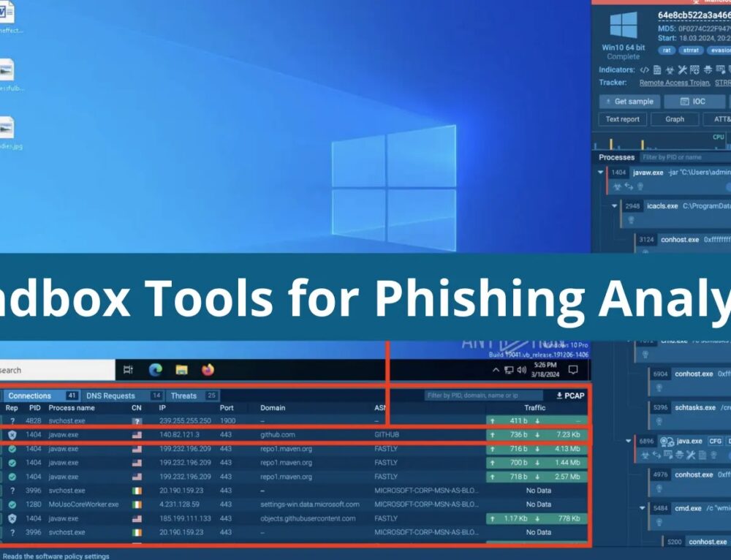This screenshot has width=731, height=560.
Task: Click the Task View taskbar icon
Action: (129, 369)
